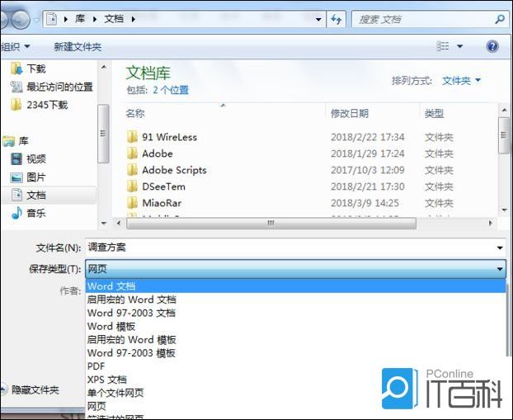513x420 pixels.
Task: Click the file list scroll left arrow
Action: [x=119, y=224]
